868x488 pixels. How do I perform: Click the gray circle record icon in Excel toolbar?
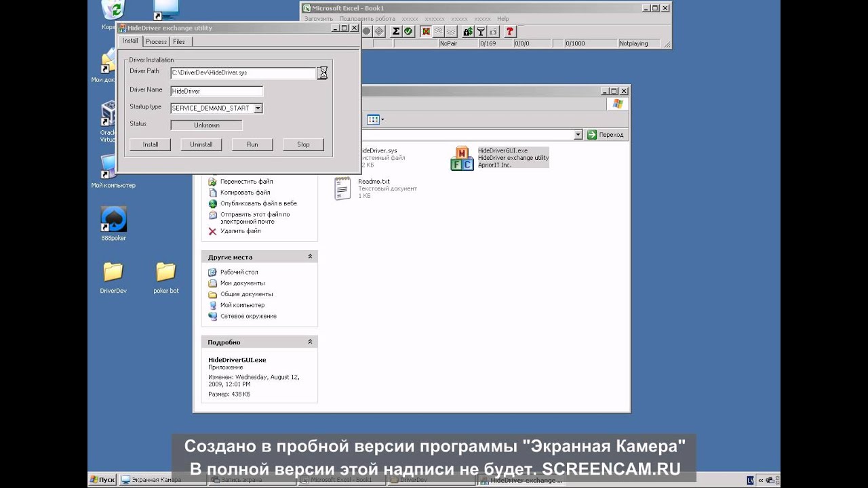point(367,31)
